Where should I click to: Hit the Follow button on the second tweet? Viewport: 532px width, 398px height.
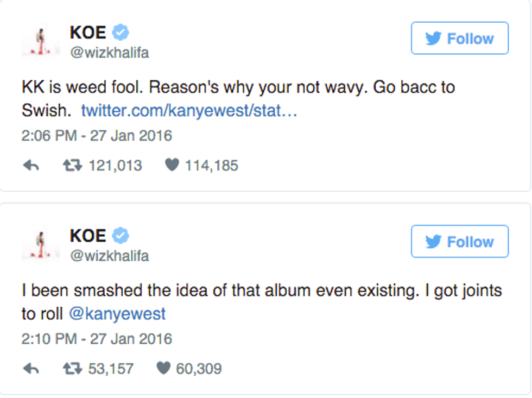[x=459, y=242]
